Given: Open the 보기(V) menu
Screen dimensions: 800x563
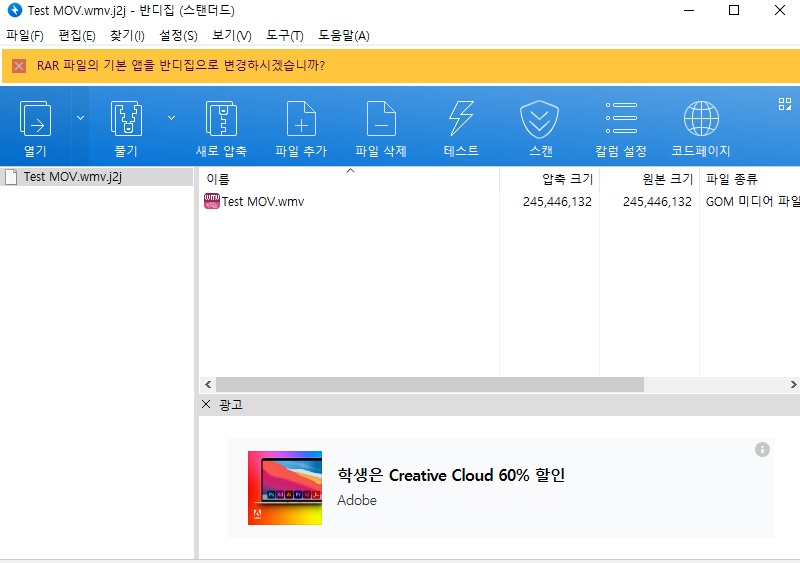Looking at the screenshot, I should point(232,35).
